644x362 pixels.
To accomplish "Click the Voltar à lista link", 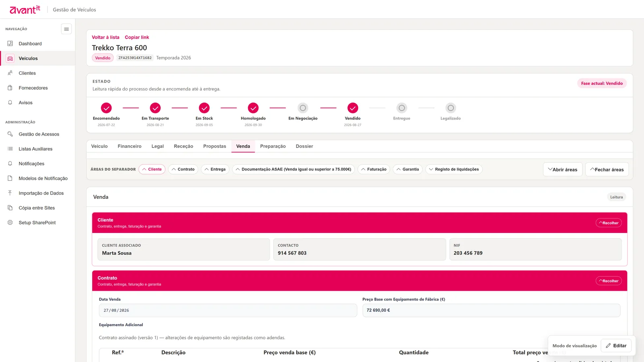I will pos(105,37).
